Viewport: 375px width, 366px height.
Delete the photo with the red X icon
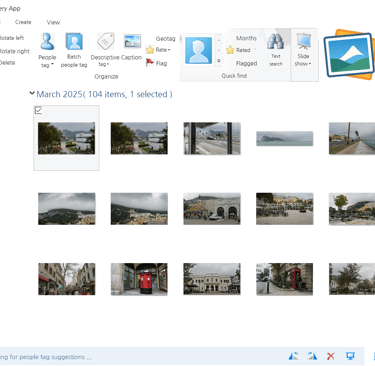[x=331, y=356]
